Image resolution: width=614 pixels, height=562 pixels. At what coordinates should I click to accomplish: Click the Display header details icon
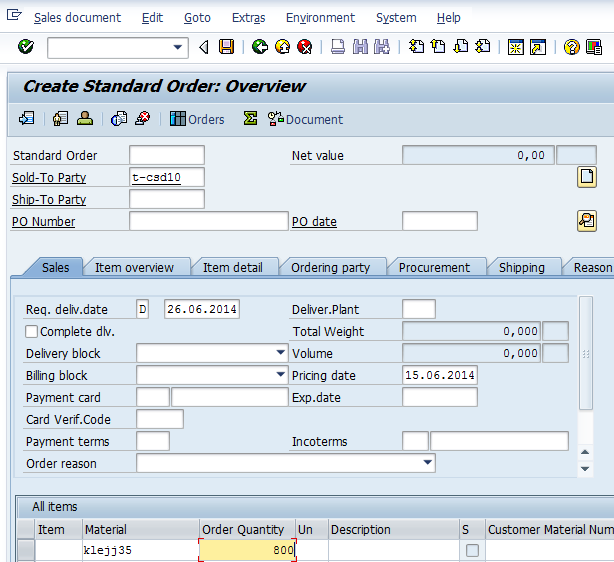[x=60, y=118]
